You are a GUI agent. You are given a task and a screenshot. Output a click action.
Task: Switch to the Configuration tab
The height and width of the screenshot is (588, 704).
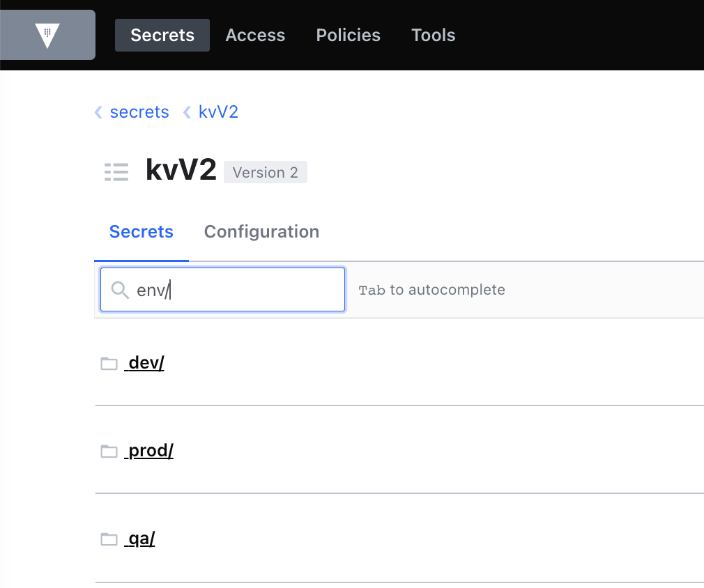pos(261,231)
